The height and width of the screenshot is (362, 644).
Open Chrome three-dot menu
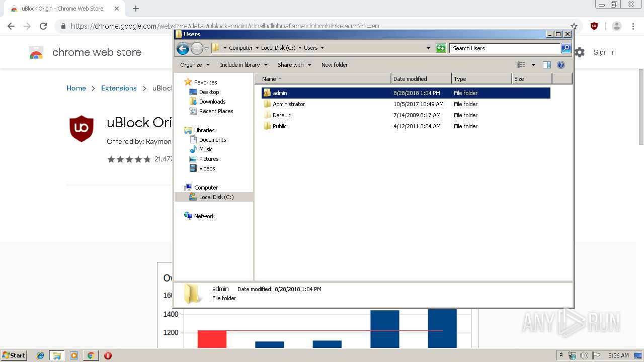(x=633, y=26)
